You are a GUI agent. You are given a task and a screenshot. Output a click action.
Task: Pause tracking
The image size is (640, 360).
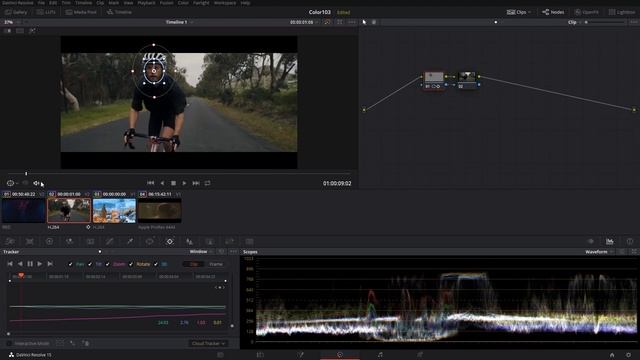click(x=30, y=264)
